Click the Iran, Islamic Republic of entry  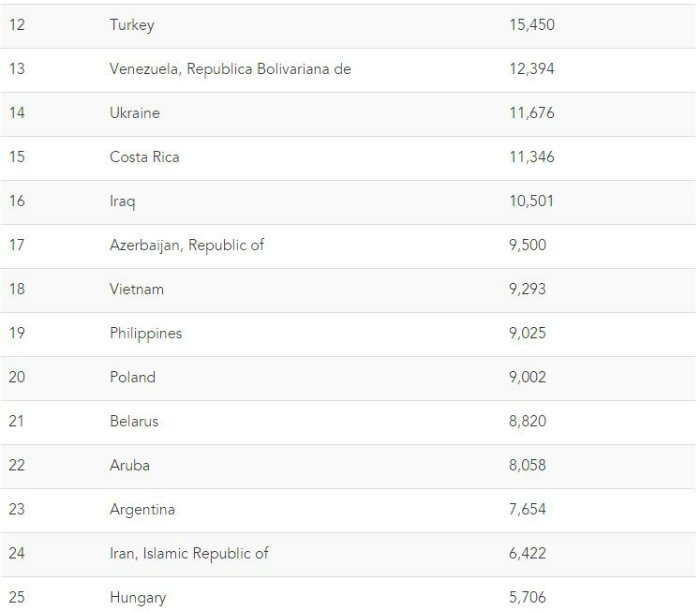tap(189, 553)
